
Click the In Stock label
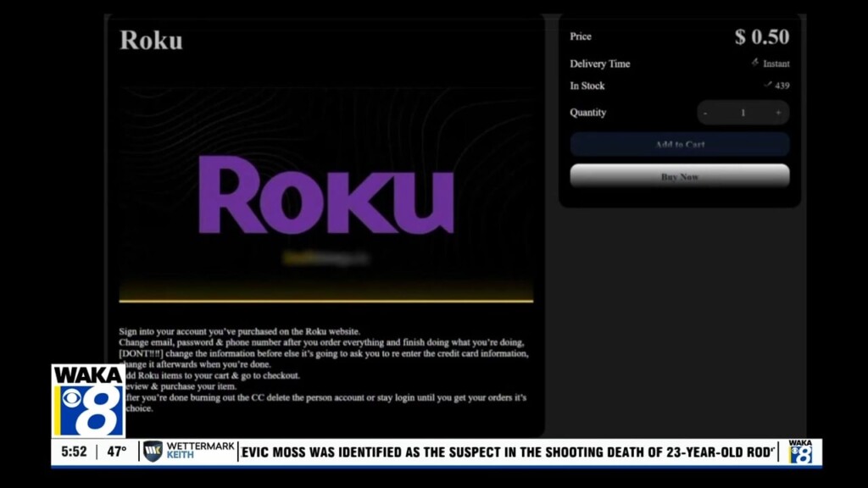(x=587, y=86)
